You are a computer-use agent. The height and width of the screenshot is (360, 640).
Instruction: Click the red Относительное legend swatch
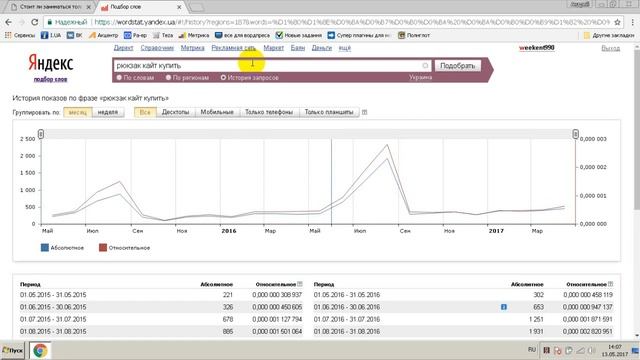point(103,248)
